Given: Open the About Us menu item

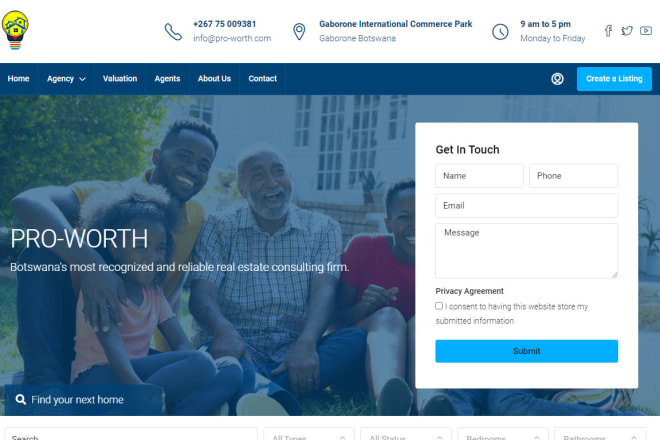Looking at the screenshot, I should point(214,79).
